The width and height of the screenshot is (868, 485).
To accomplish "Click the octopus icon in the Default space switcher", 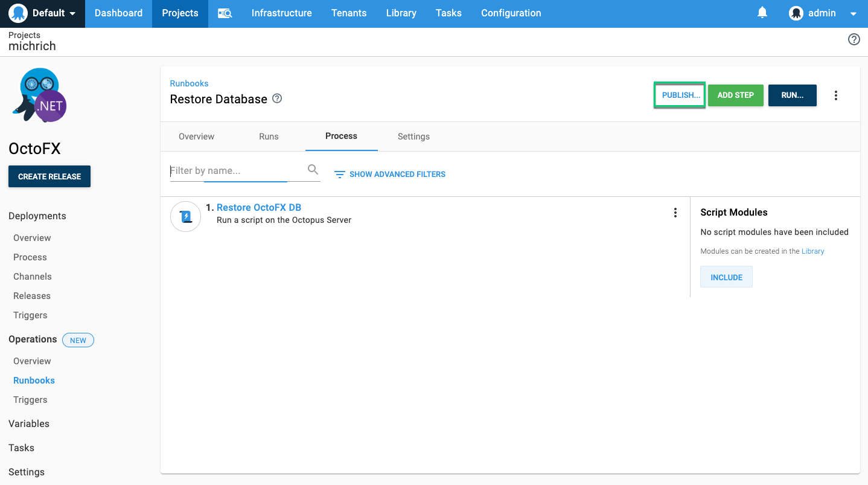I will 18,13.
